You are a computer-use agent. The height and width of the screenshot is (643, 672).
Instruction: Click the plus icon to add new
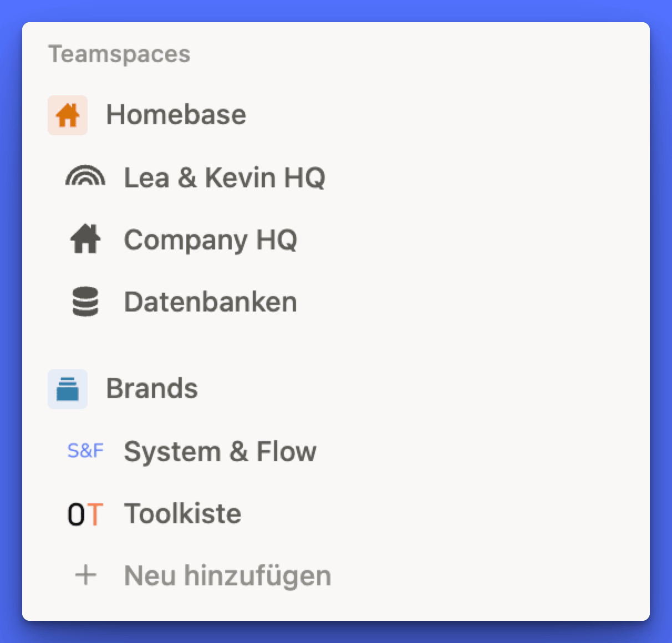pos(86,575)
